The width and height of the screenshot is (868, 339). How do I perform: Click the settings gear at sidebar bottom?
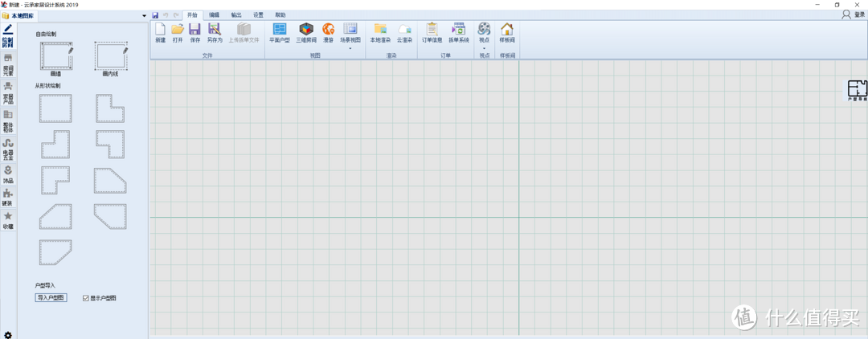(8, 334)
